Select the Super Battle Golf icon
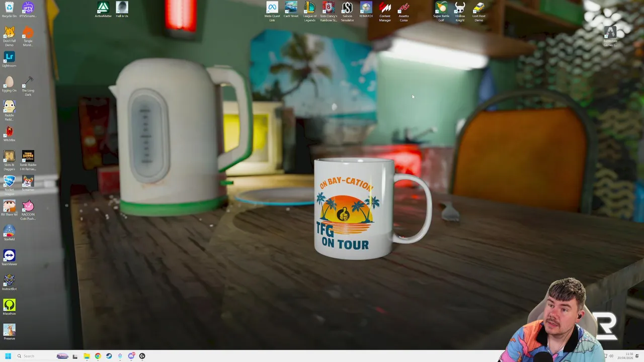 (x=441, y=12)
